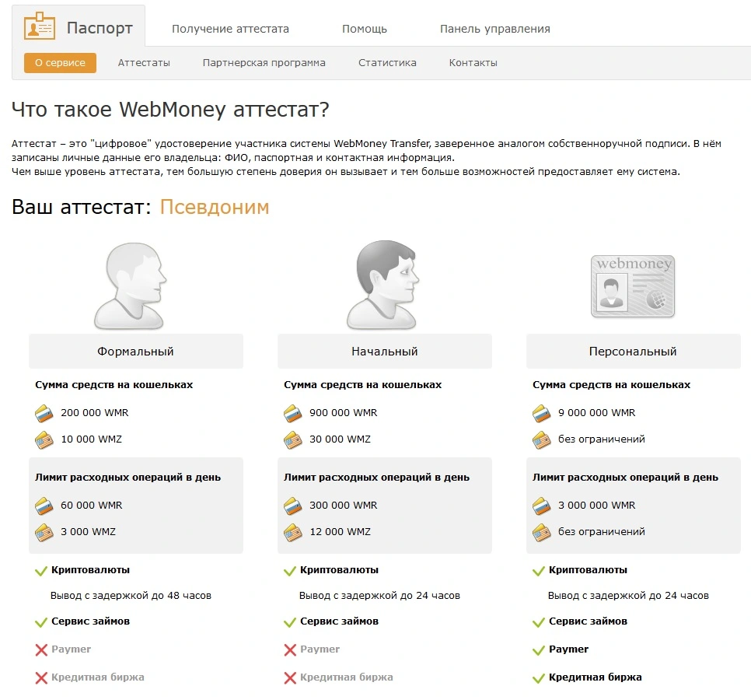Click red cross next to Начальный Paymer
The width and height of the screenshot is (751, 700).
[x=290, y=650]
